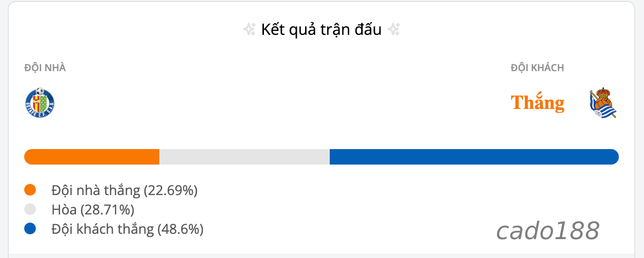
Task: Click the gray dot beside Hòa
Action: coord(30,210)
